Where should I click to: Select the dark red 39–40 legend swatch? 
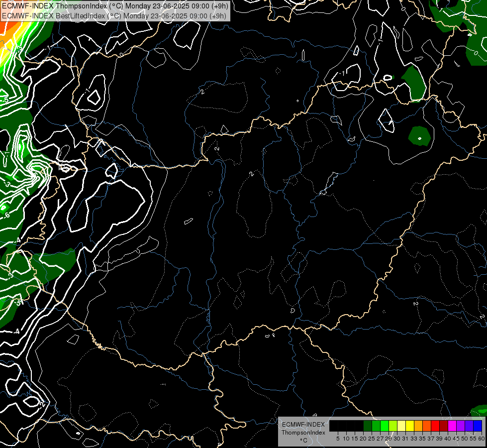click(444, 426)
